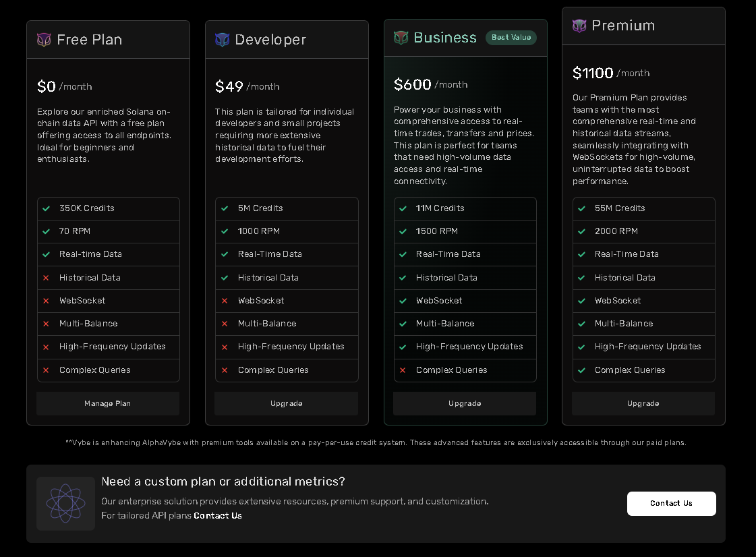Click the 11M Credits text

point(440,208)
